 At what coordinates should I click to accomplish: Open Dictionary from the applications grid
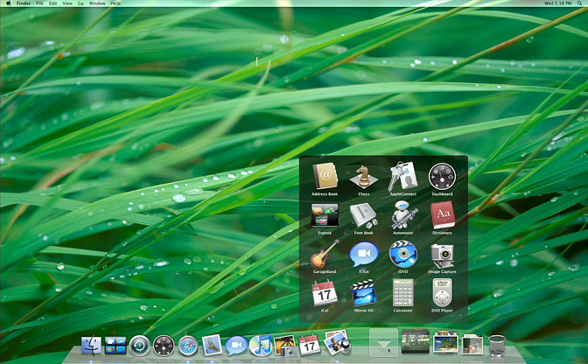click(442, 215)
